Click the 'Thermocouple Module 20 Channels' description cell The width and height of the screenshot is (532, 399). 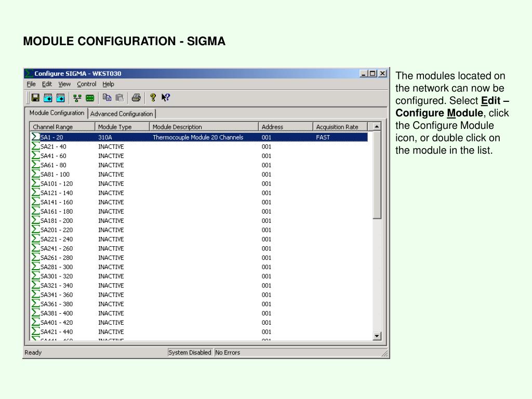[x=198, y=137]
